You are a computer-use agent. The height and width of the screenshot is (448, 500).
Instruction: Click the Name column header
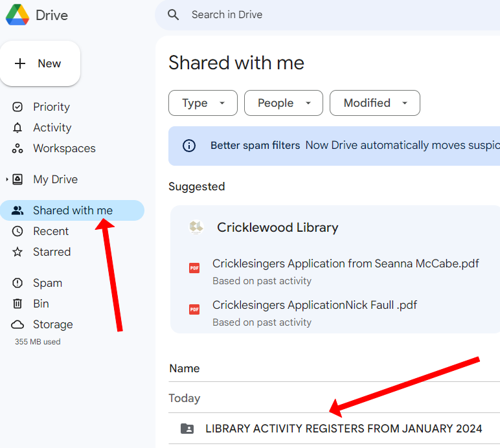click(x=185, y=368)
